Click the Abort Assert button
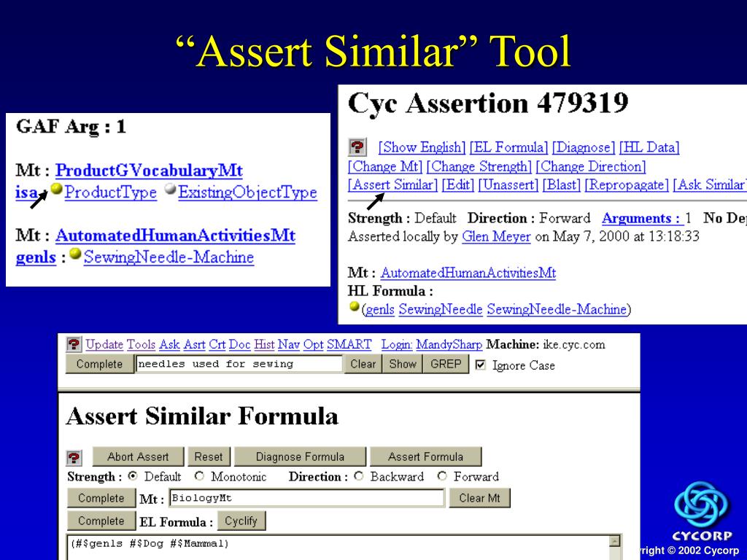Viewport: 747px width, 560px height. [138, 456]
